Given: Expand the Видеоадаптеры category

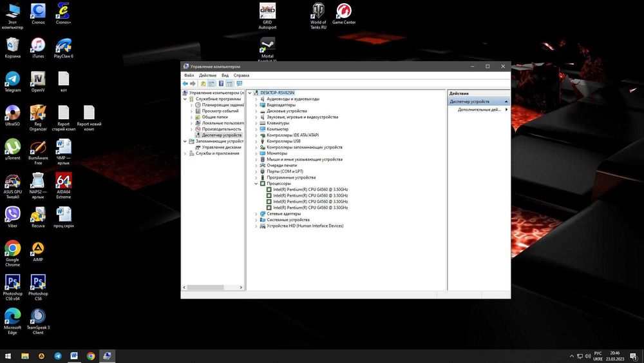Looking at the screenshot, I should pyautogui.click(x=256, y=105).
